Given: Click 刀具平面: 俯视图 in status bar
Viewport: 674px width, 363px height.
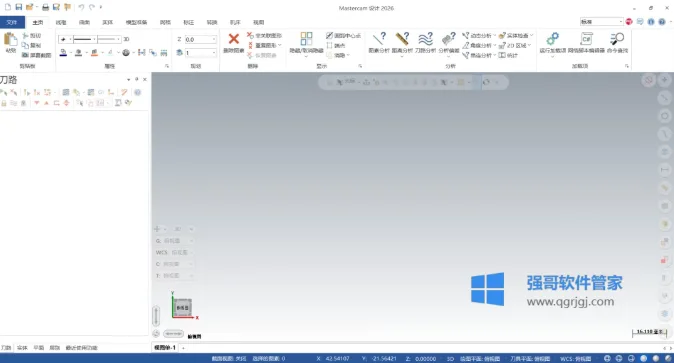Looking at the screenshot, I should point(530,358).
